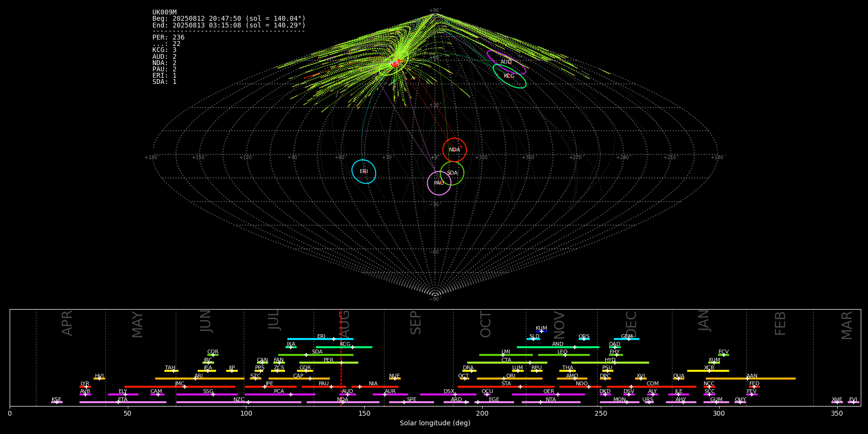Viewport: 868px width, 434px height.
Task: Click the purple SSG bar in timeline
Action: [x=207, y=394]
